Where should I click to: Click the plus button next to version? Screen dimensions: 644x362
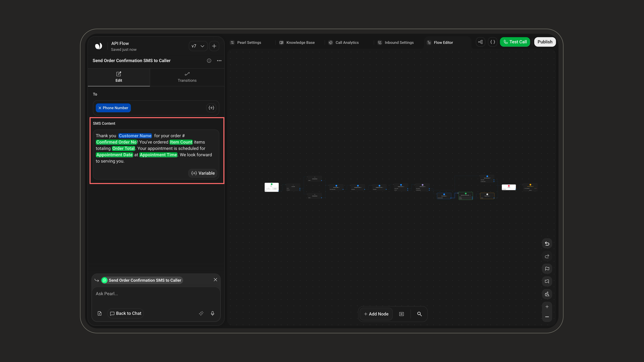coord(214,46)
